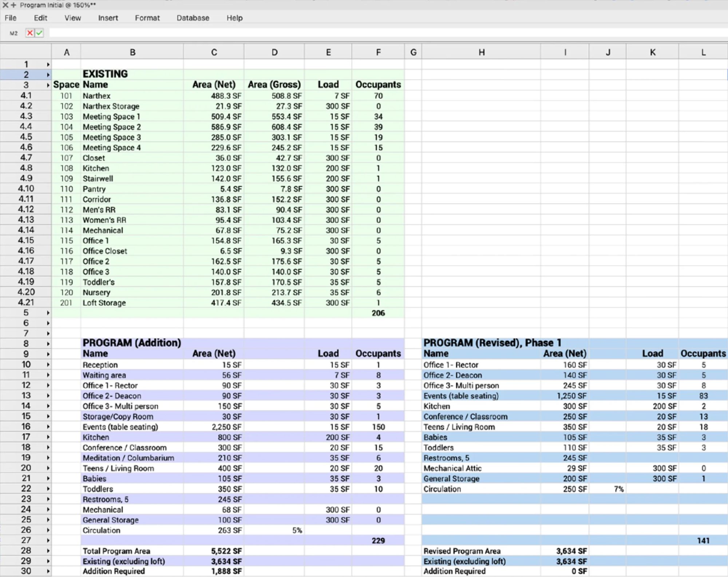Image resolution: width=728 pixels, height=577 pixels.
Task: Click the arrow beside row 5
Action: [x=48, y=313]
